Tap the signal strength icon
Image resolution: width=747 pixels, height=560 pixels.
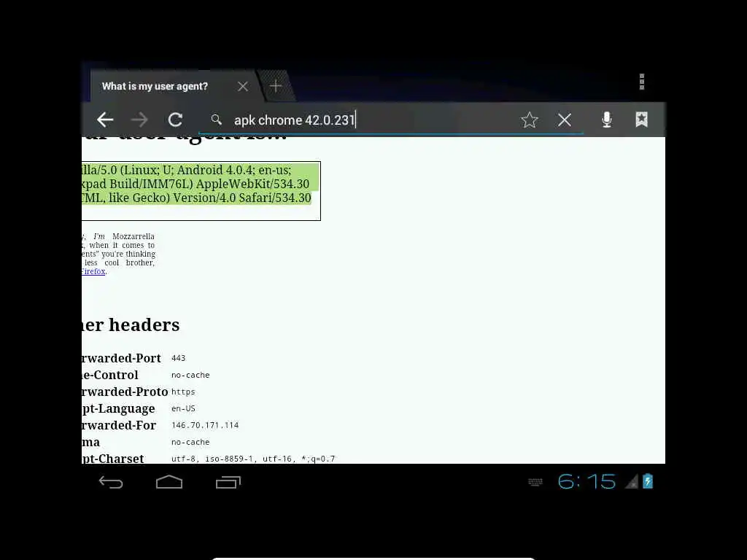632,483
